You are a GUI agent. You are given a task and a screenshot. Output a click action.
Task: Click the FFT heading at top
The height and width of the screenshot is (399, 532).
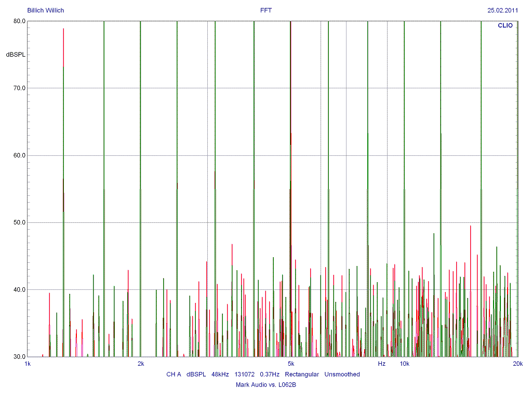[x=265, y=10]
